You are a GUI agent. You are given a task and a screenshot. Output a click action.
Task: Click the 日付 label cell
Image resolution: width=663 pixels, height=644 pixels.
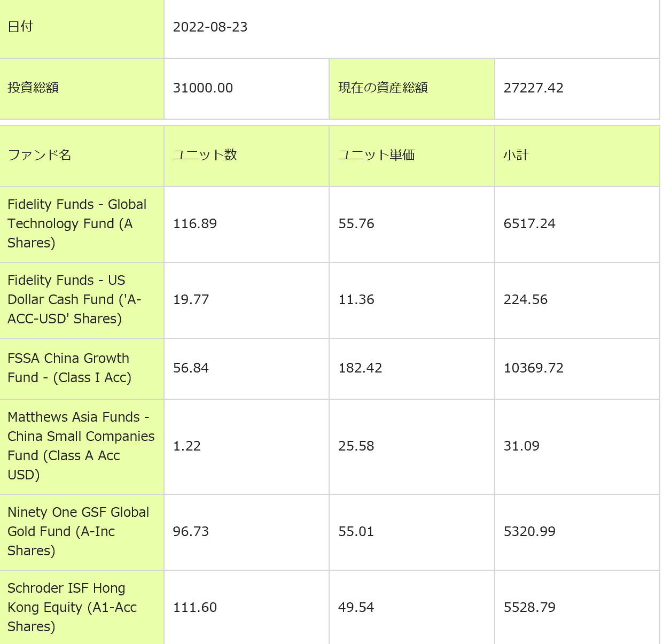[x=20, y=27]
